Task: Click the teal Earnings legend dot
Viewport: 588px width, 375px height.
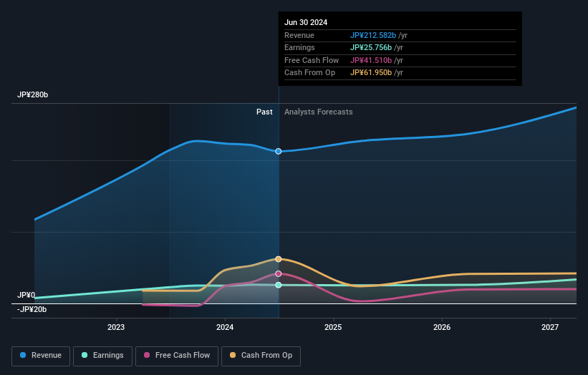Action: (x=85, y=355)
